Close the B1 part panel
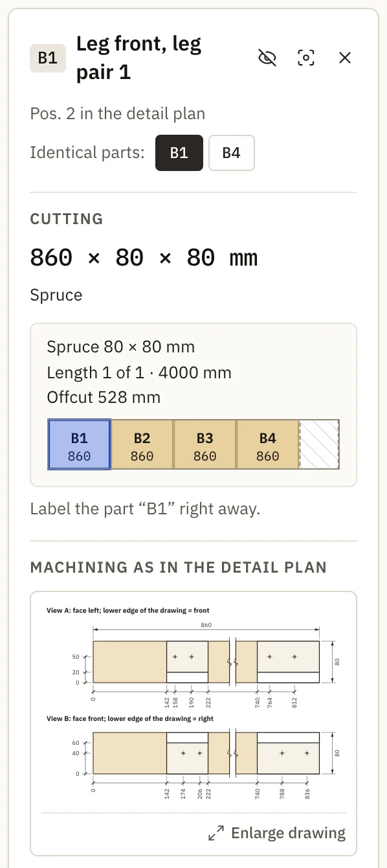 click(345, 58)
